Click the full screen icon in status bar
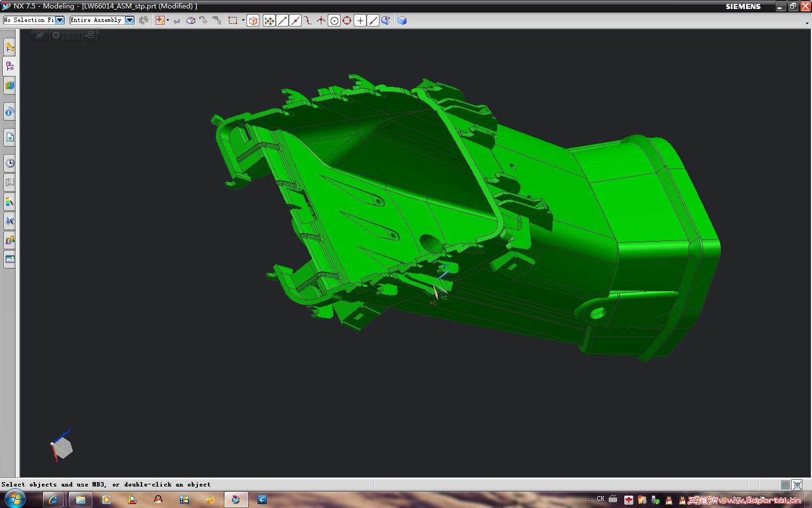 tap(797, 485)
